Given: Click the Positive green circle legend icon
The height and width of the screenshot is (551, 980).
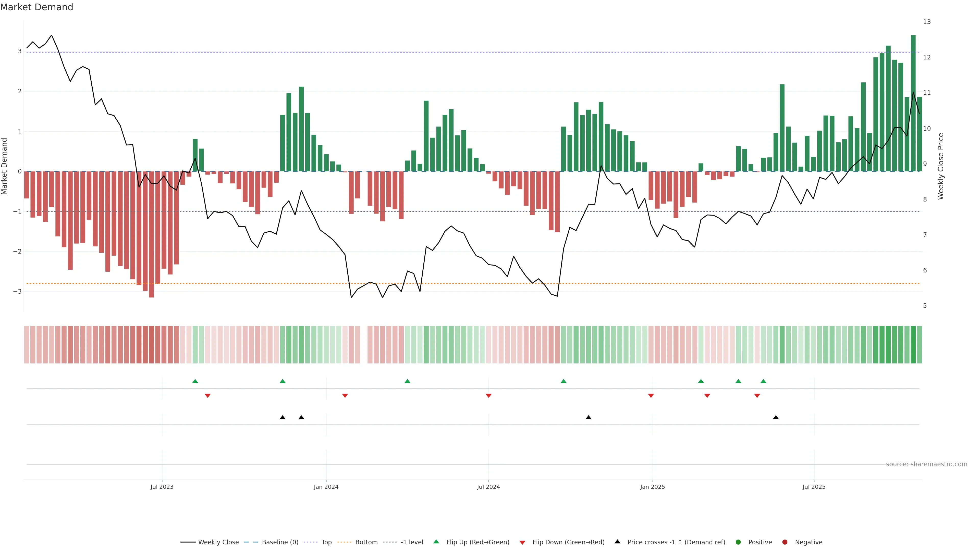Looking at the screenshot, I should 738,542.
